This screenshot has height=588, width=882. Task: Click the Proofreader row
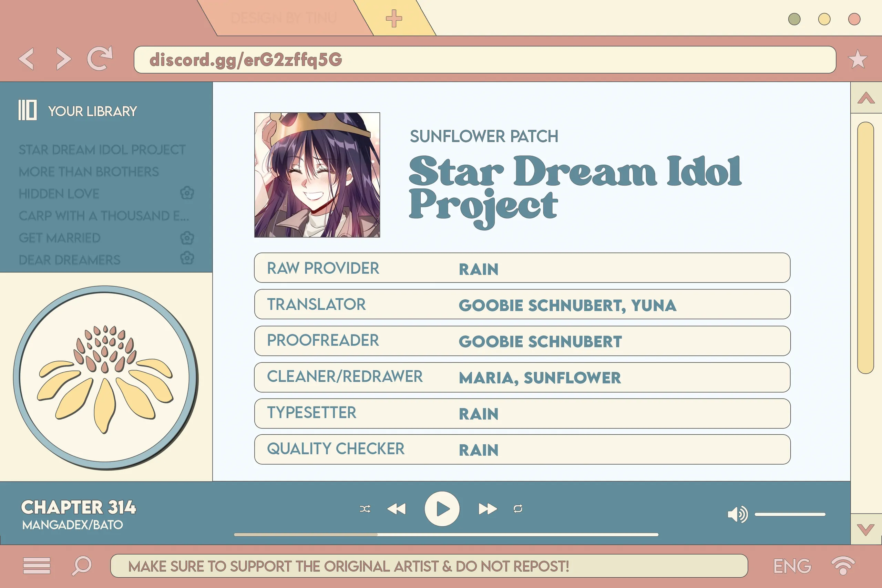[522, 340]
